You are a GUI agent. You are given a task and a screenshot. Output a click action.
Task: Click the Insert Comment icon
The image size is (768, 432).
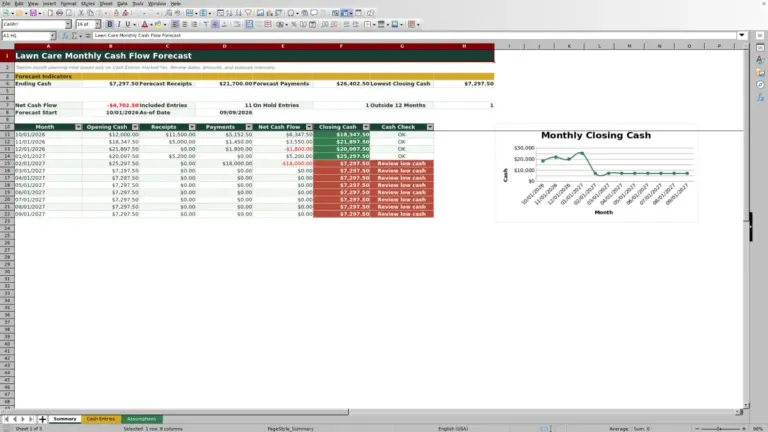tap(314, 13)
